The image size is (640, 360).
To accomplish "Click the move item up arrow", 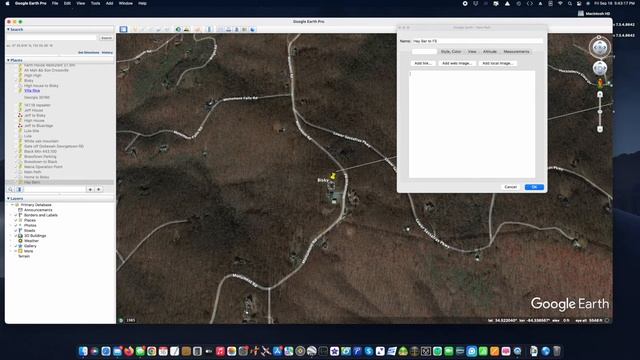I will pyautogui.click(x=90, y=189).
